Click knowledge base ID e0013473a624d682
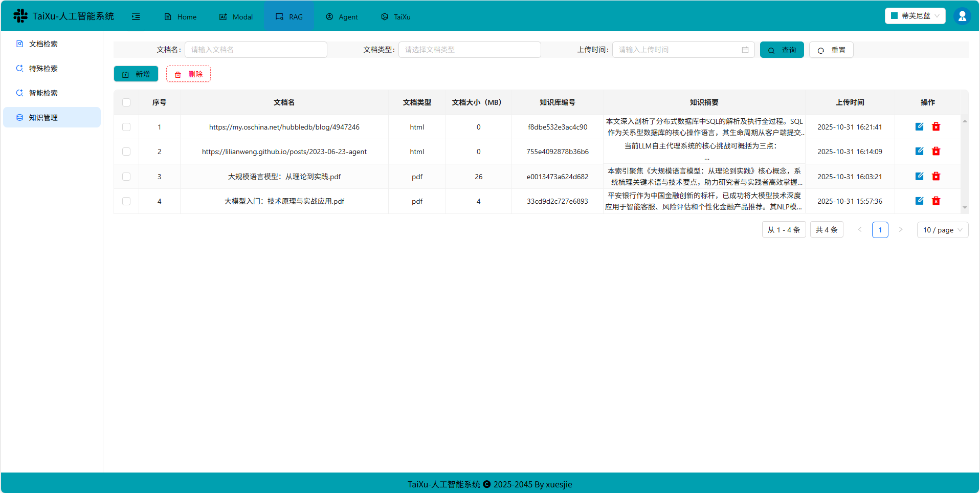This screenshot has height=493, width=980. (558, 177)
